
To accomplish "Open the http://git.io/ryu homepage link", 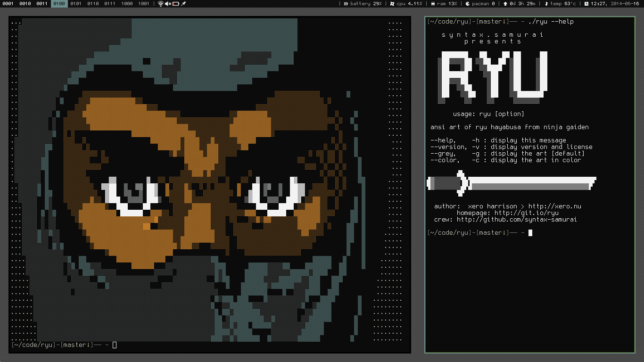I will [527, 213].
